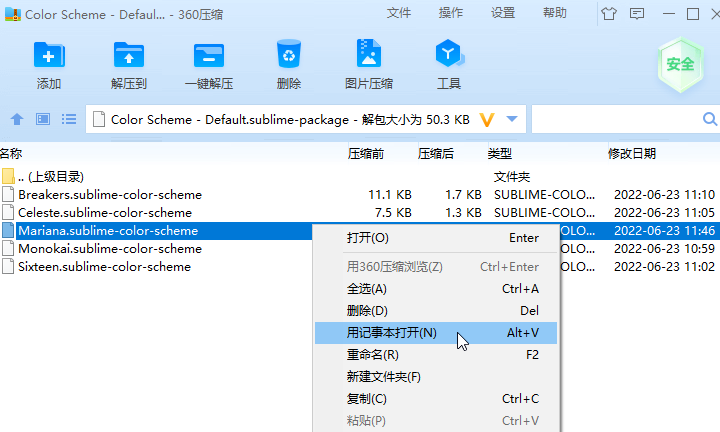720x432 pixels.
Task: Click the date 2022-06-23 11:10
Action: pyautogui.click(x=664, y=195)
